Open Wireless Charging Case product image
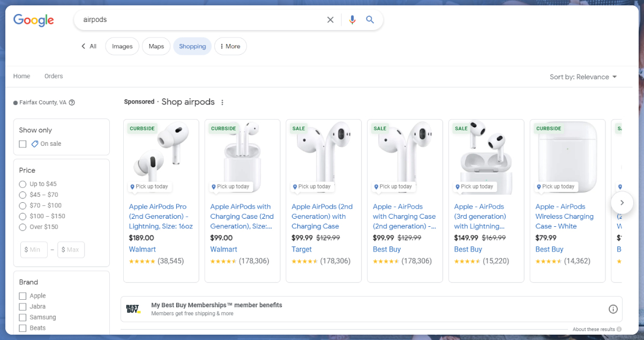The height and width of the screenshot is (340, 644). click(568, 157)
